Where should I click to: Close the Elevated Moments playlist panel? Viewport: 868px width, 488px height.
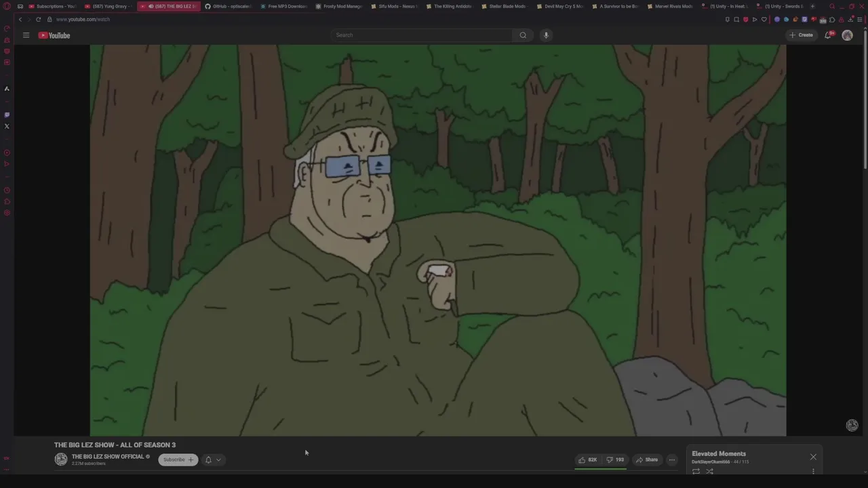coord(813,457)
